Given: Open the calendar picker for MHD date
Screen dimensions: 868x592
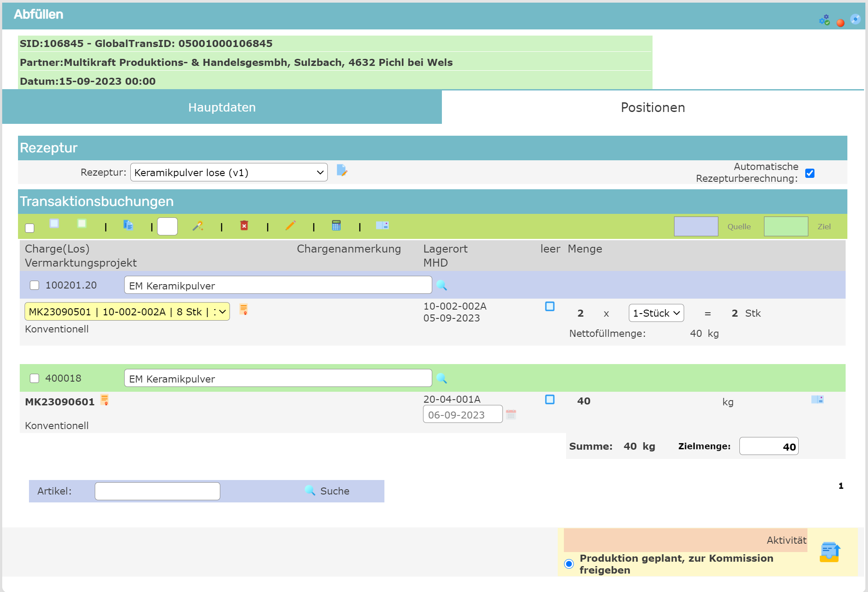Looking at the screenshot, I should 511,415.
